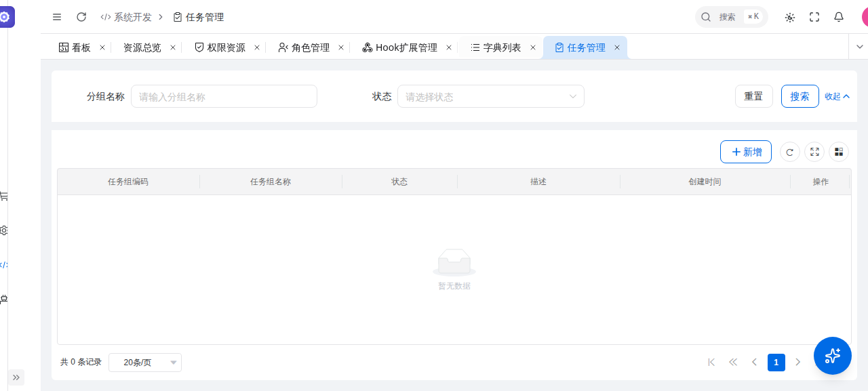Open the code development sidebar item
868x391 pixels.
pos(4,264)
